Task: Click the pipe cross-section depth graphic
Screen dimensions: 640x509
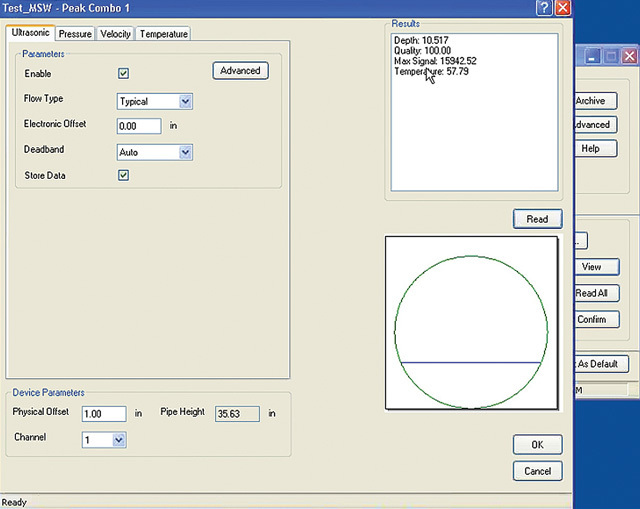Action: (x=471, y=323)
